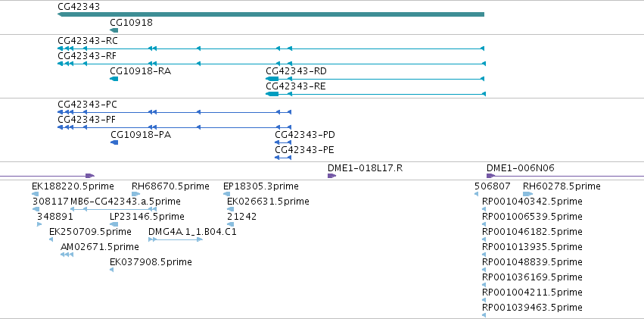This screenshot has width=644, height=319.
Task: Click the CG10918-PA protein glyph
Action: [114, 142]
